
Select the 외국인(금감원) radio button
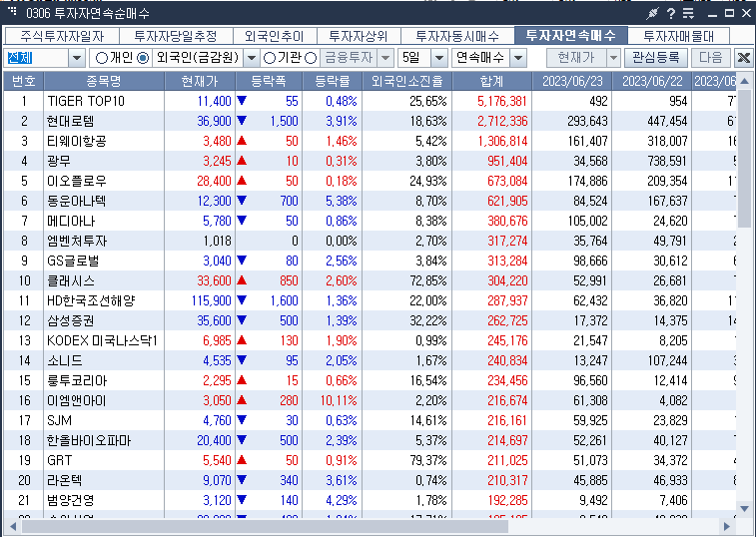click(x=143, y=58)
